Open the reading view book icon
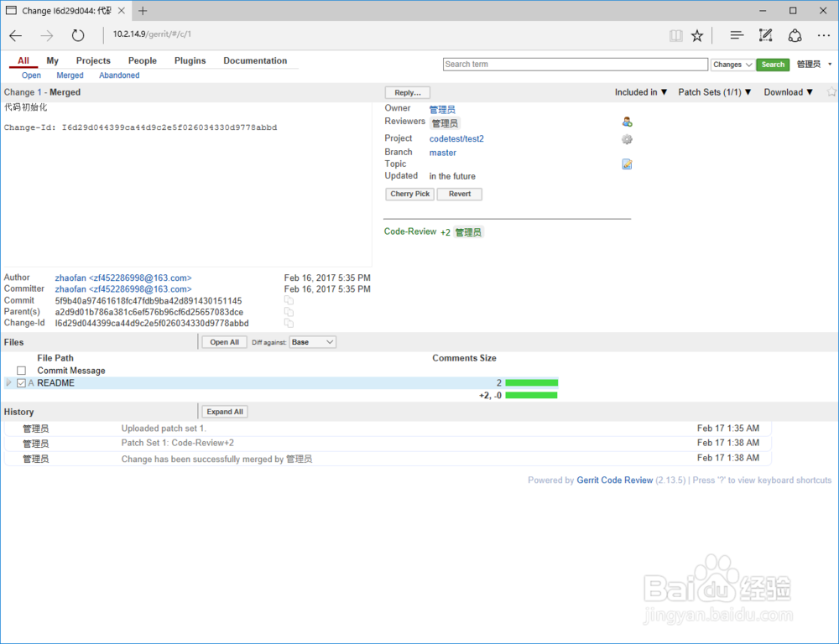The image size is (839, 644). click(675, 36)
